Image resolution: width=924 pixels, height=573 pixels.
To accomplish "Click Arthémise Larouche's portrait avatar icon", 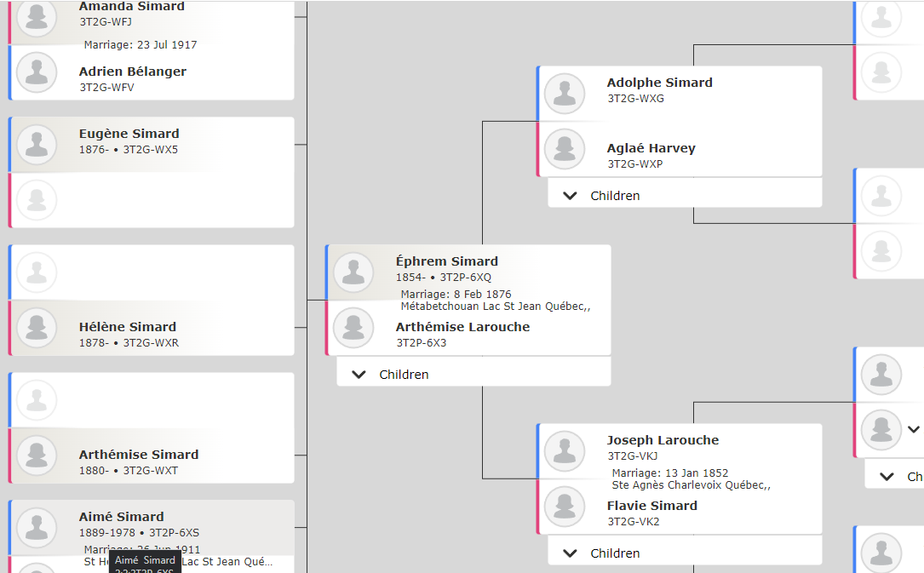I will [x=353, y=328].
